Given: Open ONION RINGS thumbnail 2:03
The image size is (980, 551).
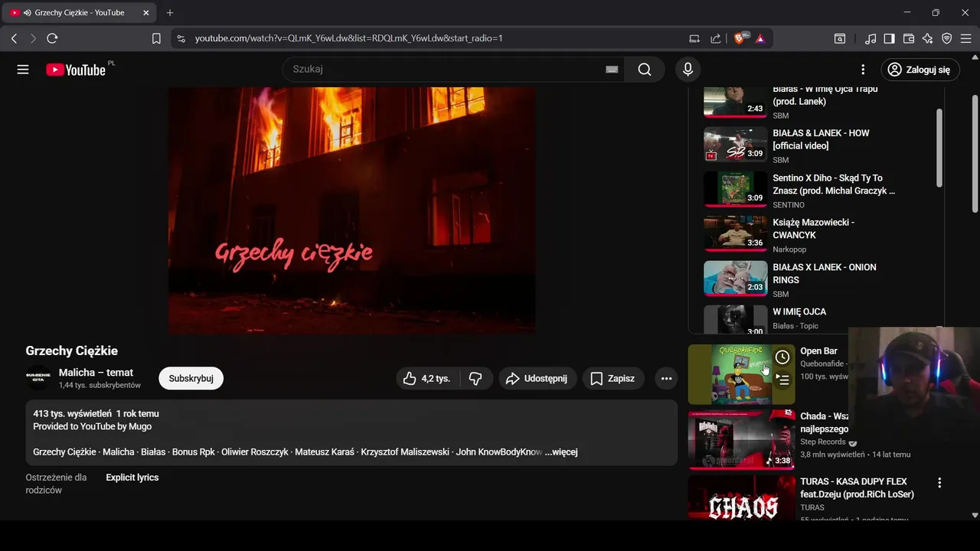Looking at the screenshot, I should (735, 279).
